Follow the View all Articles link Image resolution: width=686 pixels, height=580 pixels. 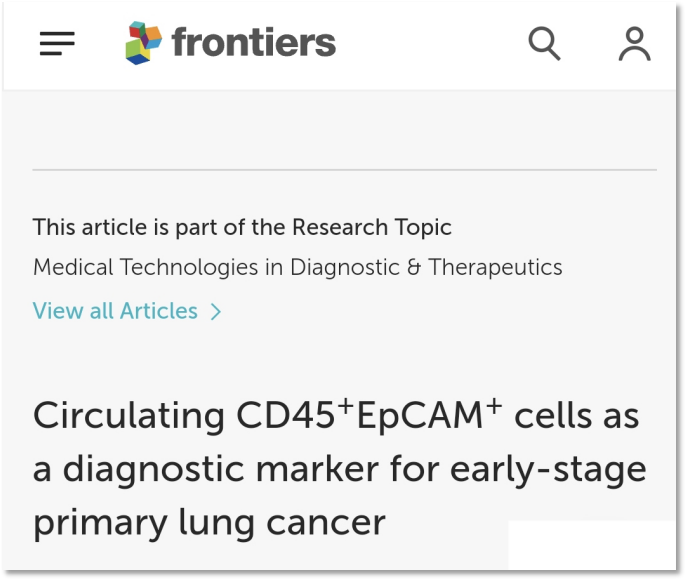[x=127, y=311]
